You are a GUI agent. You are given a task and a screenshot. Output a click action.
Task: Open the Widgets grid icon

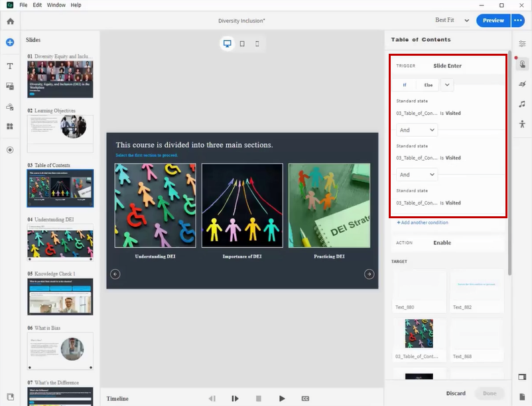pyautogui.click(x=10, y=126)
